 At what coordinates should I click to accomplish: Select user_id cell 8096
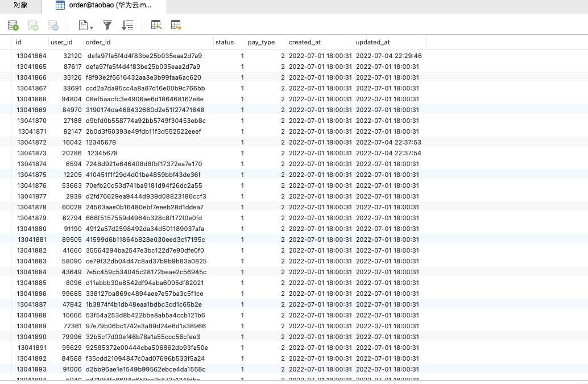point(73,283)
